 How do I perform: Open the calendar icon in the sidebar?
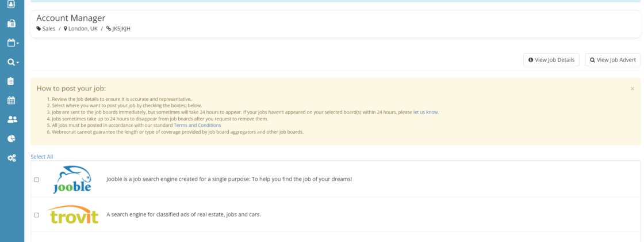tap(11, 100)
